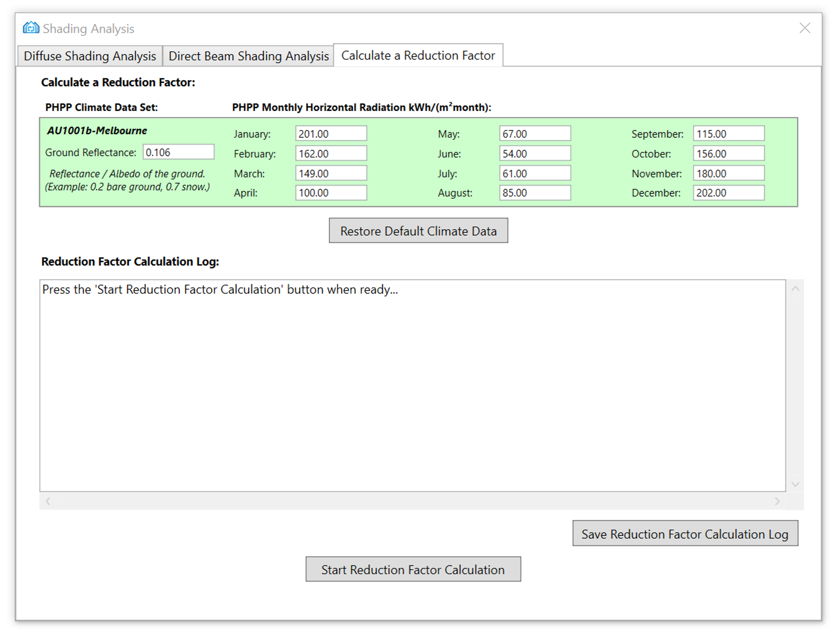
Task: Click the log scrollbar down arrow
Action: click(x=796, y=484)
